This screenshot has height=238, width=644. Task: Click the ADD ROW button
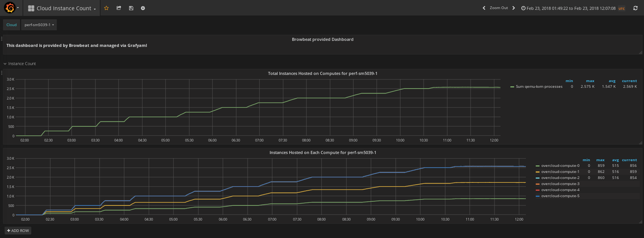(18, 230)
